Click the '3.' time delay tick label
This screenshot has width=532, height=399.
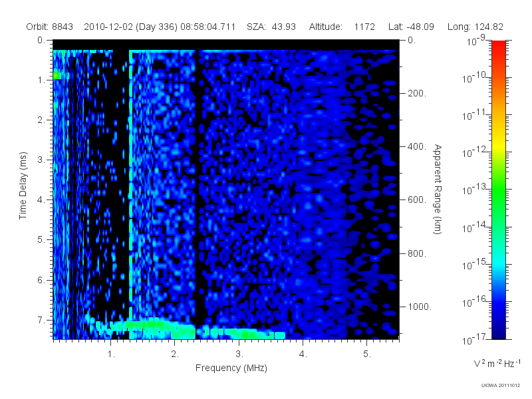[41, 160]
